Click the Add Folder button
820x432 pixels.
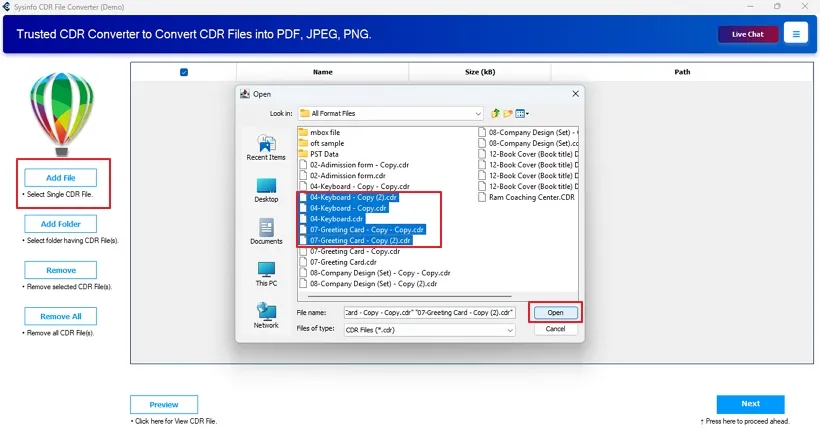point(61,224)
